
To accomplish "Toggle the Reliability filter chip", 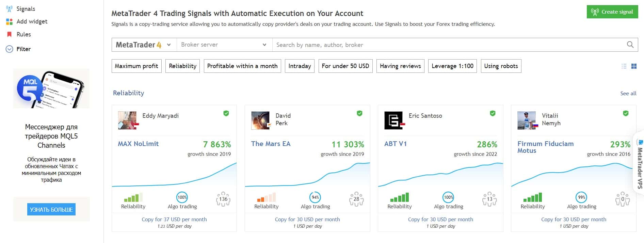I will pyautogui.click(x=182, y=66).
